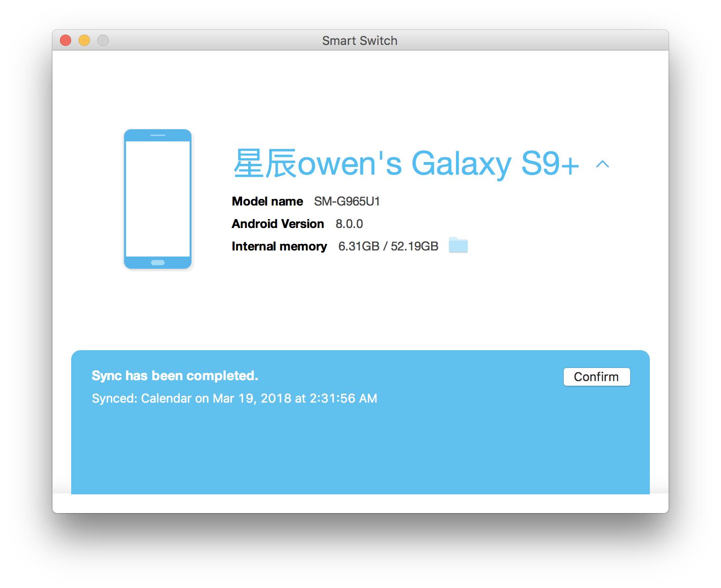Close the Smart Switch window
Screen dimensions: 721x588
tap(66, 41)
